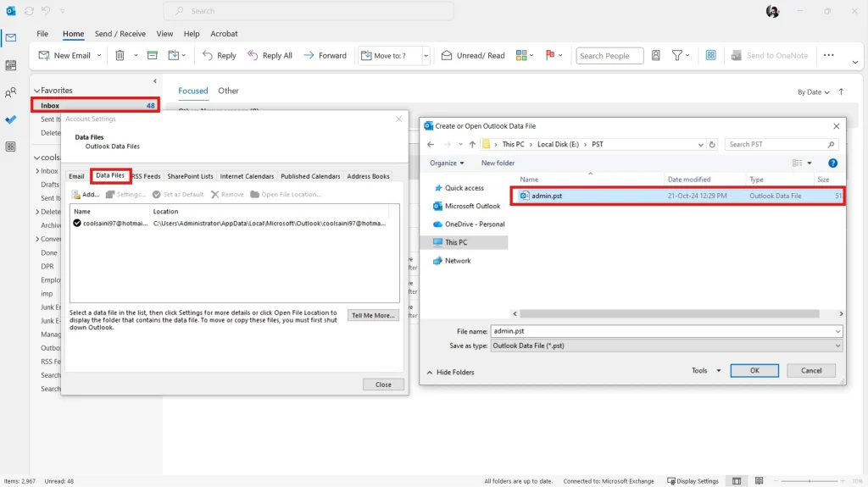Click the Reply button in the ribbon
The height and width of the screenshot is (487, 868).
pos(220,55)
